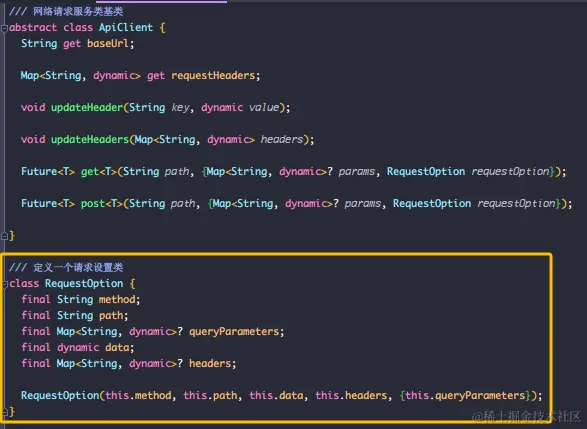The height and width of the screenshot is (429, 587).
Task: Click the 'path' field in 'final String path;'
Action: pos(111,316)
